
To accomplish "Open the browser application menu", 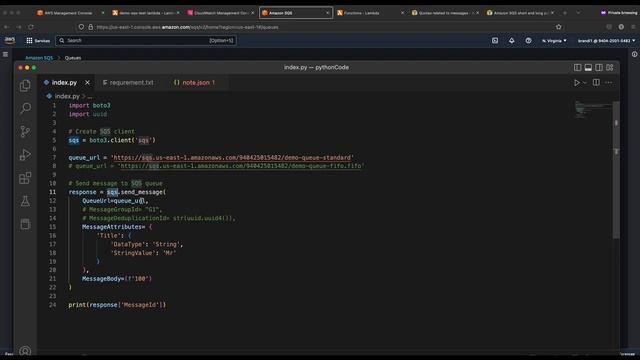I will [x=633, y=27].
